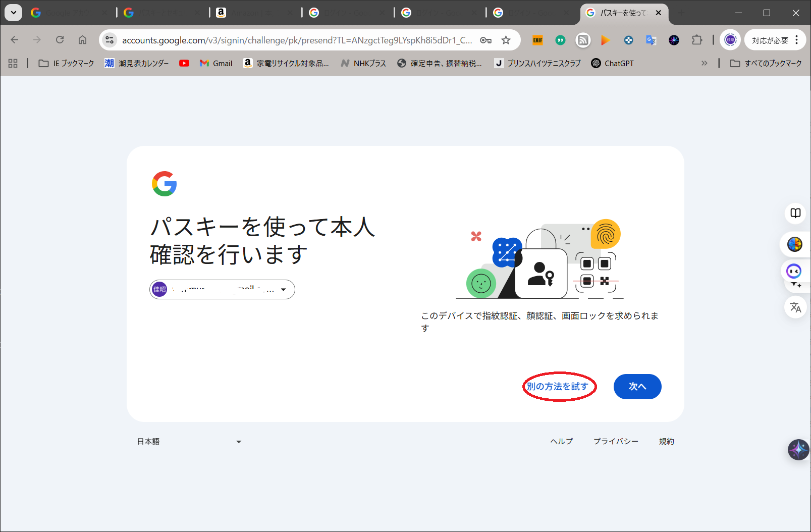Open the Google Translate extension icon

pyautogui.click(x=651, y=40)
